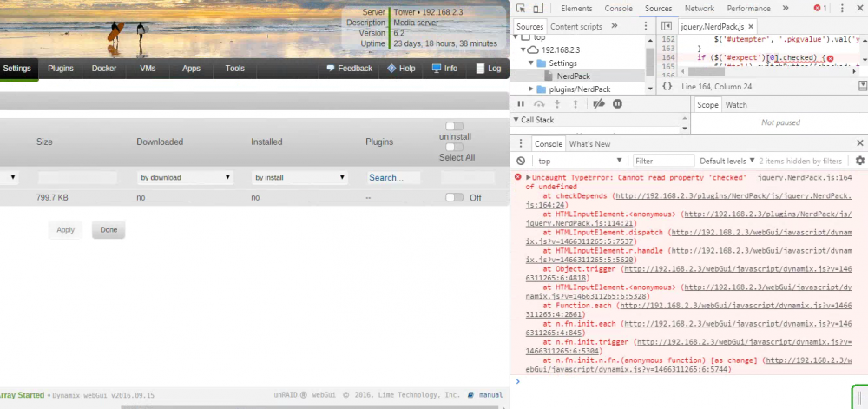This screenshot has width=868, height=409.
Task: Open the Apps menu in webGui
Action: 191,69
